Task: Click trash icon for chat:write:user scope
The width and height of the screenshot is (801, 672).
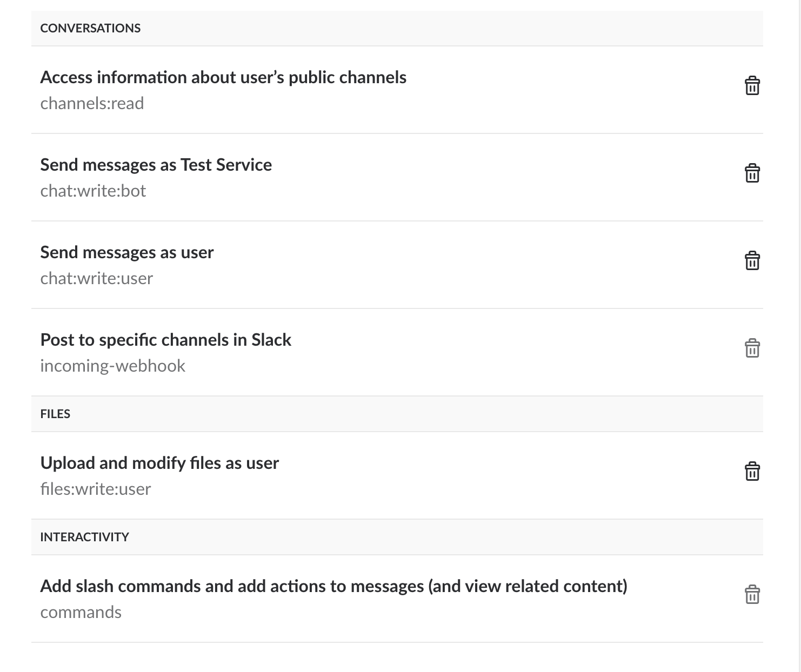Action: point(752,261)
